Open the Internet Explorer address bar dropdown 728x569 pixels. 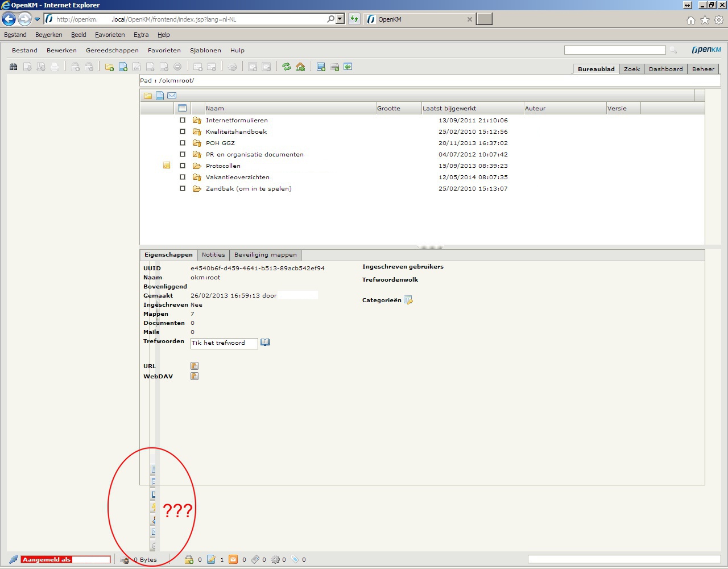pyautogui.click(x=340, y=19)
